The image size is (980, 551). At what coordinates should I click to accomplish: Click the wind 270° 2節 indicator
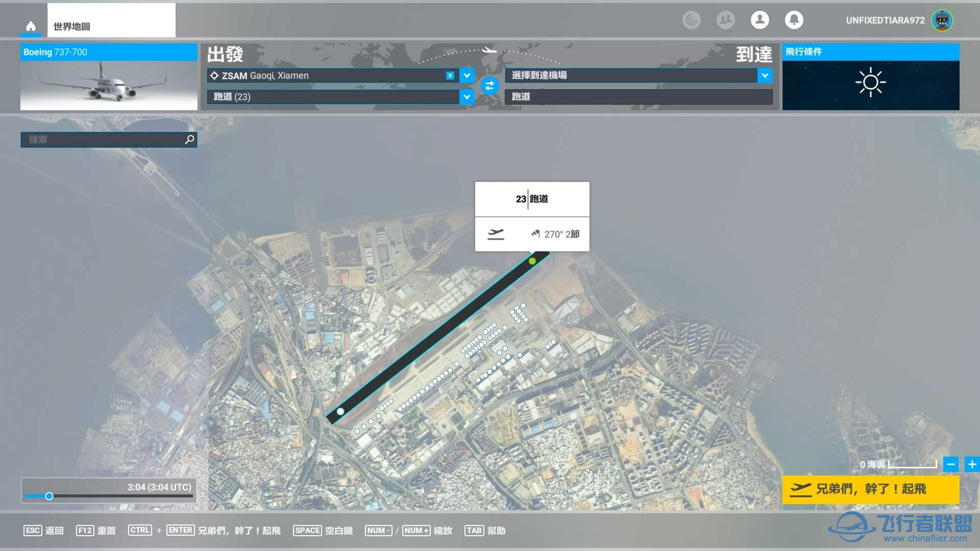[x=555, y=234]
